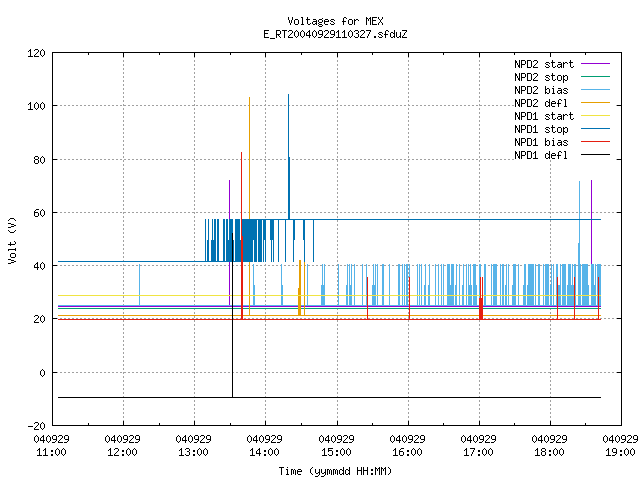Click the x-axis tick label 040929 18:00
The height and width of the screenshot is (480, 640).
point(549,446)
